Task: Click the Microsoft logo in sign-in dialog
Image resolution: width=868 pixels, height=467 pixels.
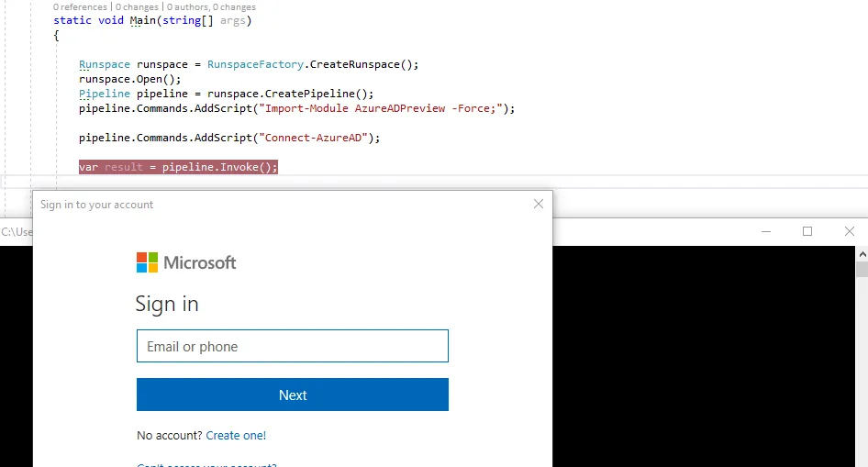Action: point(186,262)
